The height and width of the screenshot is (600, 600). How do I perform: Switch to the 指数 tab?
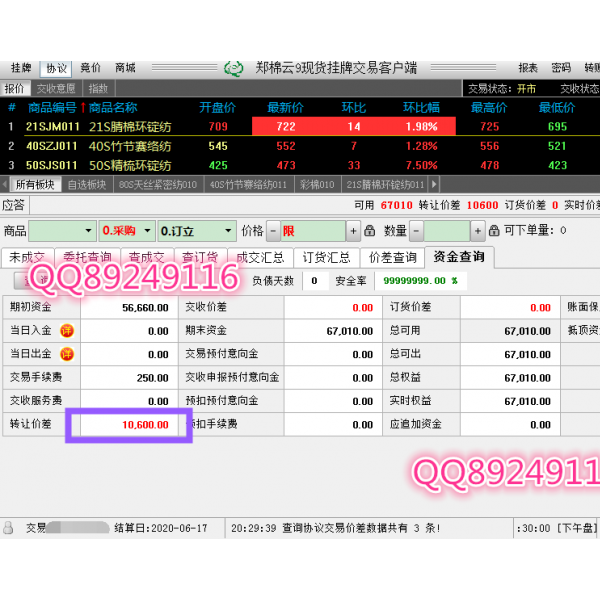tap(98, 89)
